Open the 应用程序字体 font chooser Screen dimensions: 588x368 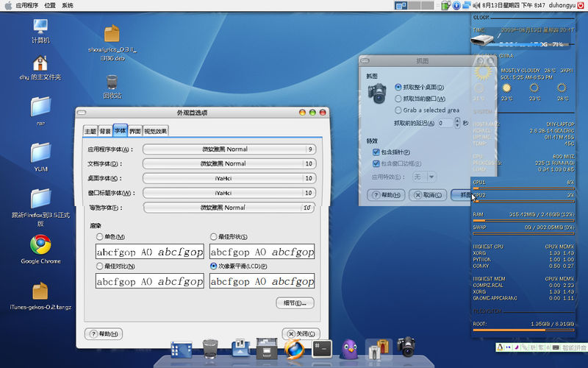click(x=224, y=149)
